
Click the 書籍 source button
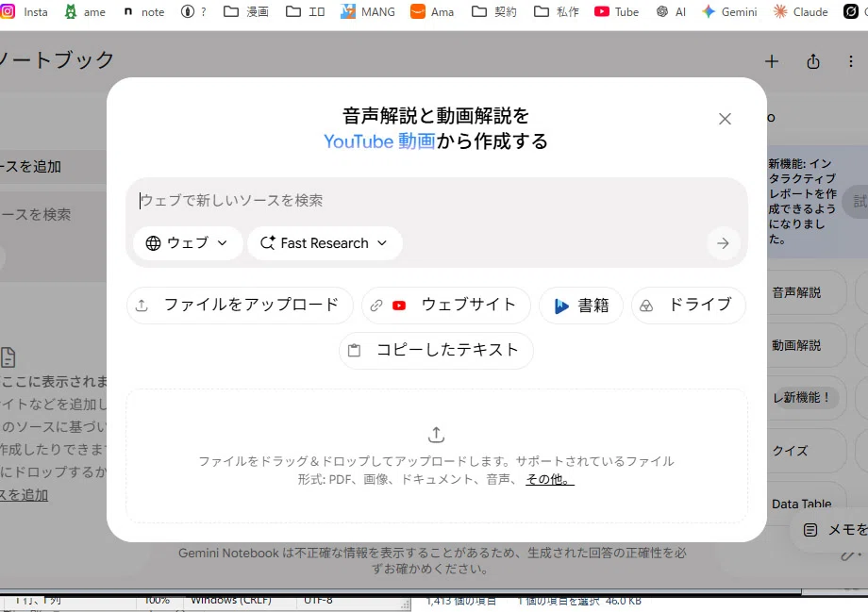581,305
